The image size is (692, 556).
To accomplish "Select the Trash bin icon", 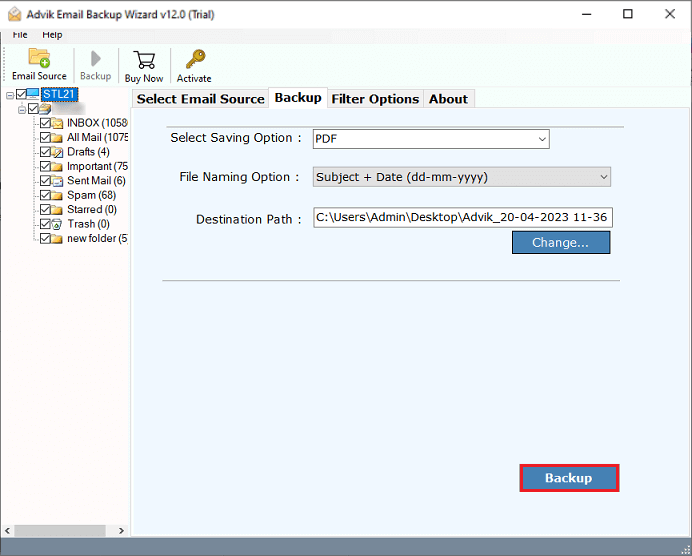I will coord(58,224).
